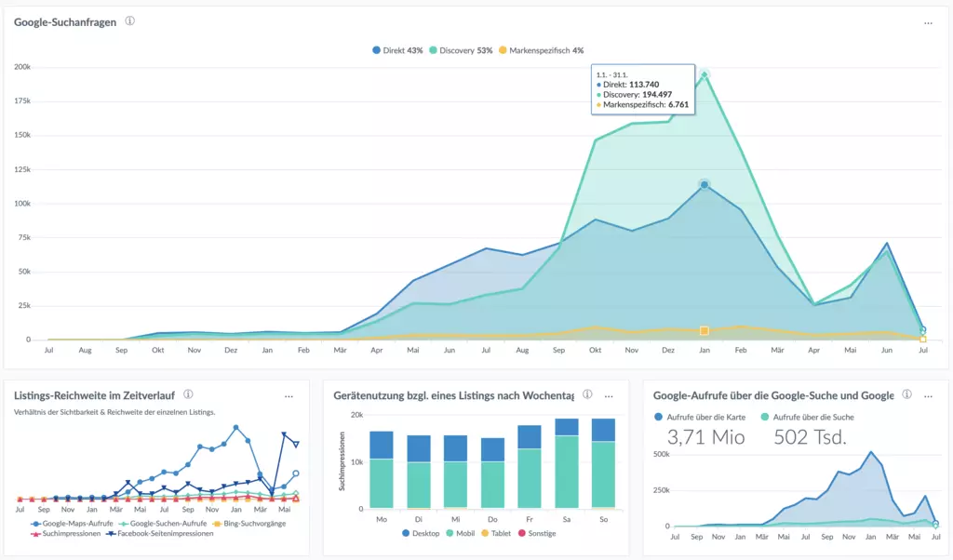Open more options for Google-Aufrufe panel
Screen dimensions: 953x560
coord(928,395)
